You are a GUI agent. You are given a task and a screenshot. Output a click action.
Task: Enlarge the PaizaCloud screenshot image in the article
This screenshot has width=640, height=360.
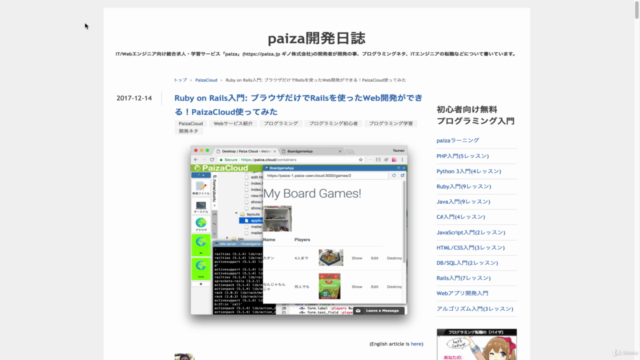coord(299,230)
